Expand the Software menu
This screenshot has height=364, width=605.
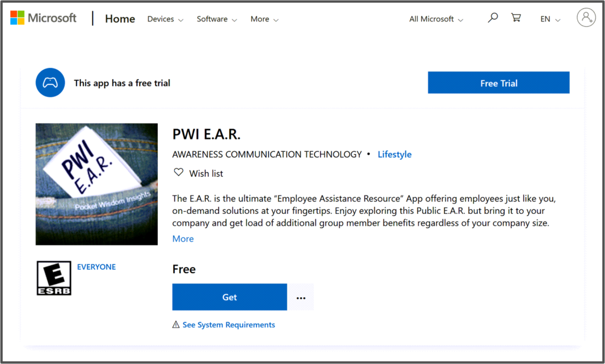coord(217,19)
